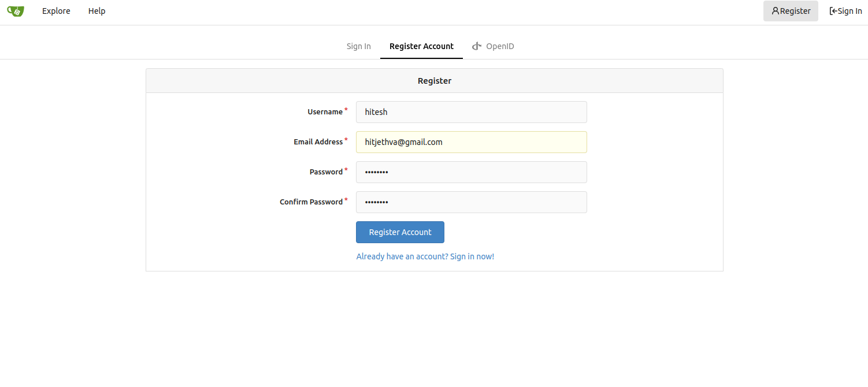Click the Register form header title
868x387 pixels.
click(434, 81)
